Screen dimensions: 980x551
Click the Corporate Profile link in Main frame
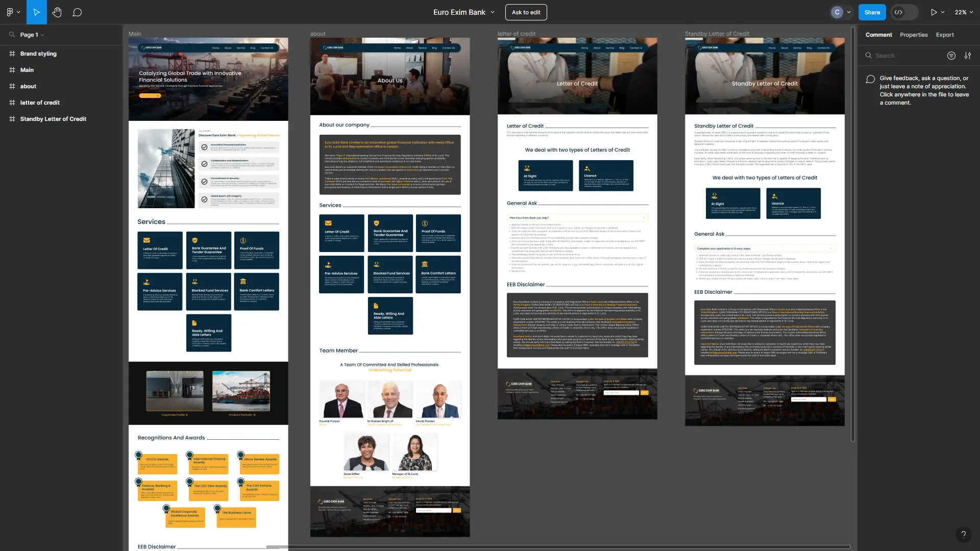pyautogui.click(x=175, y=415)
